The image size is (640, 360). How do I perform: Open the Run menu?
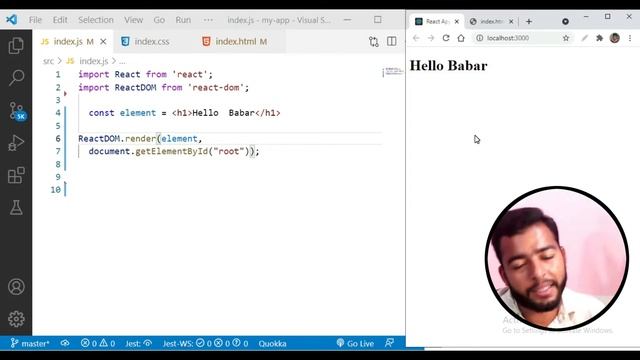coord(183,20)
